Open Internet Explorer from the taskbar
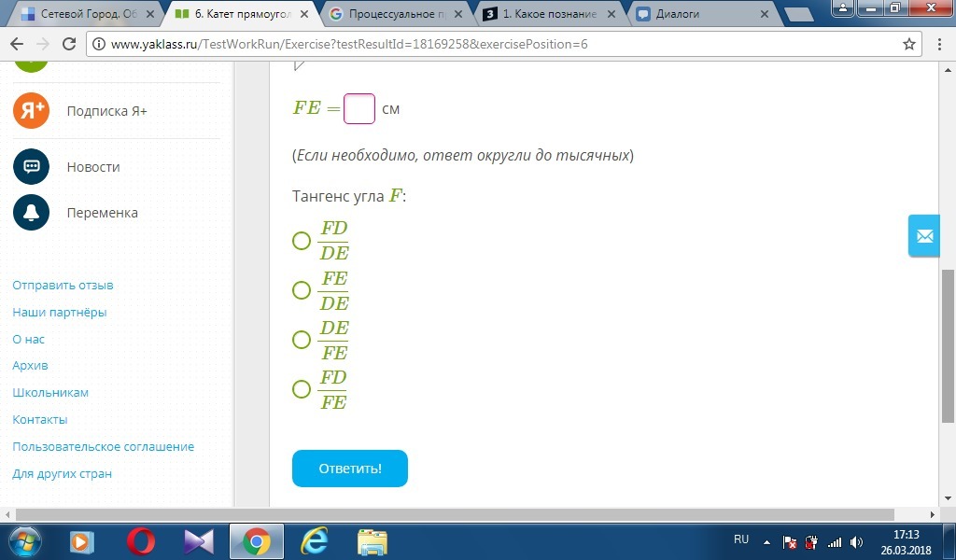The width and height of the screenshot is (956, 560). pyautogui.click(x=314, y=541)
